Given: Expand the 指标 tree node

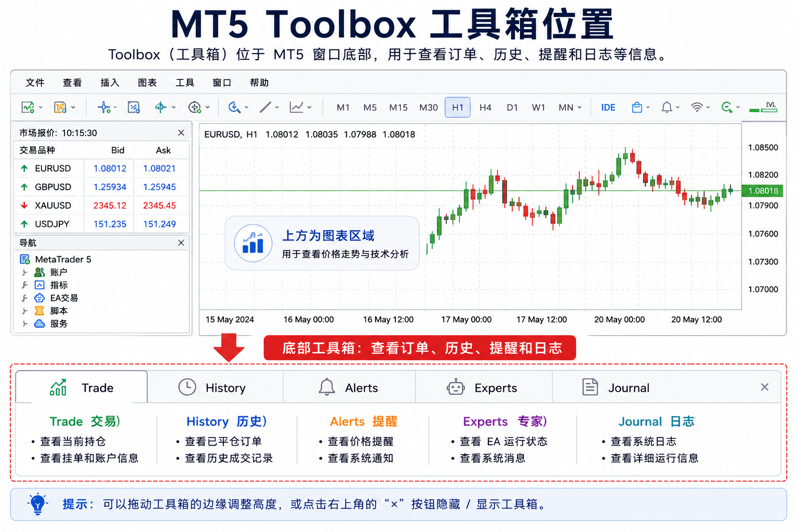Looking at the screenshot, I should (24, 285).
